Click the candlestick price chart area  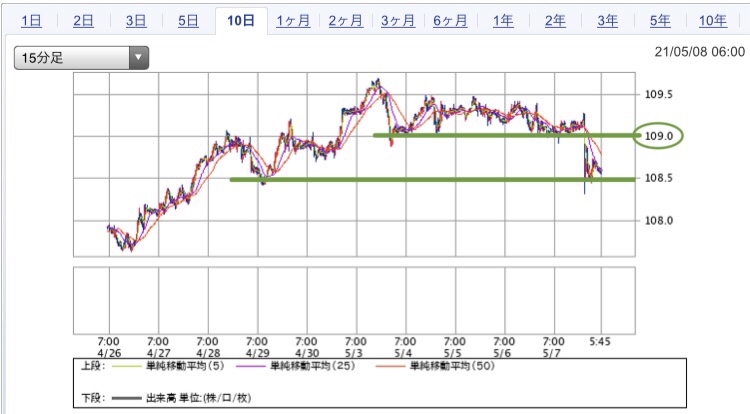pyautogui.click(x=354, y=164)
